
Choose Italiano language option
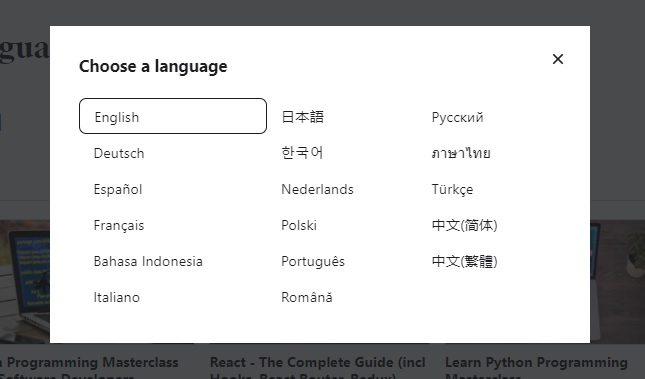pyautogui.click(x=117, y=297)
